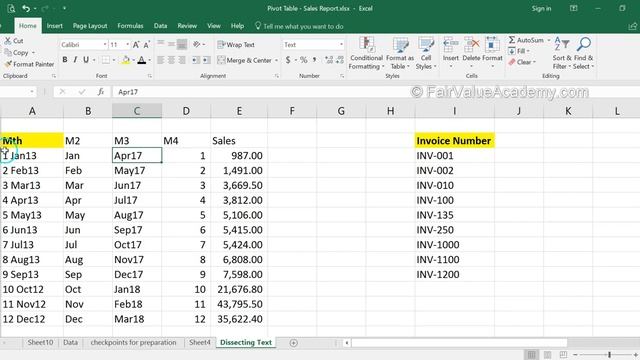Open the Share icon at top right
Screen dimensions: 640x360
point(632,26)
